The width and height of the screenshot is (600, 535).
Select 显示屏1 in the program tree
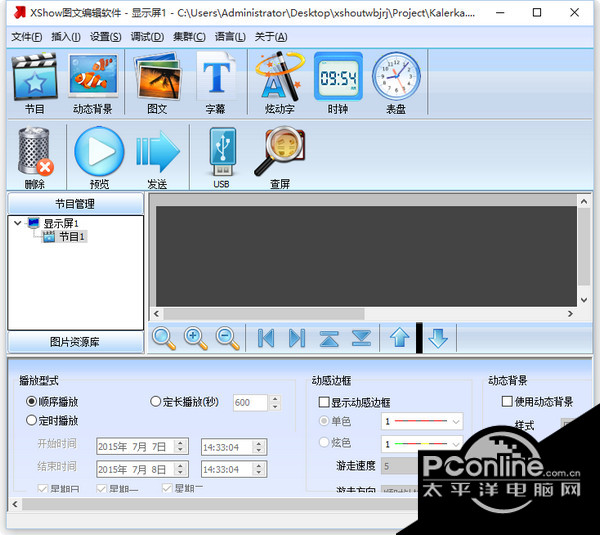click(61, 223)
